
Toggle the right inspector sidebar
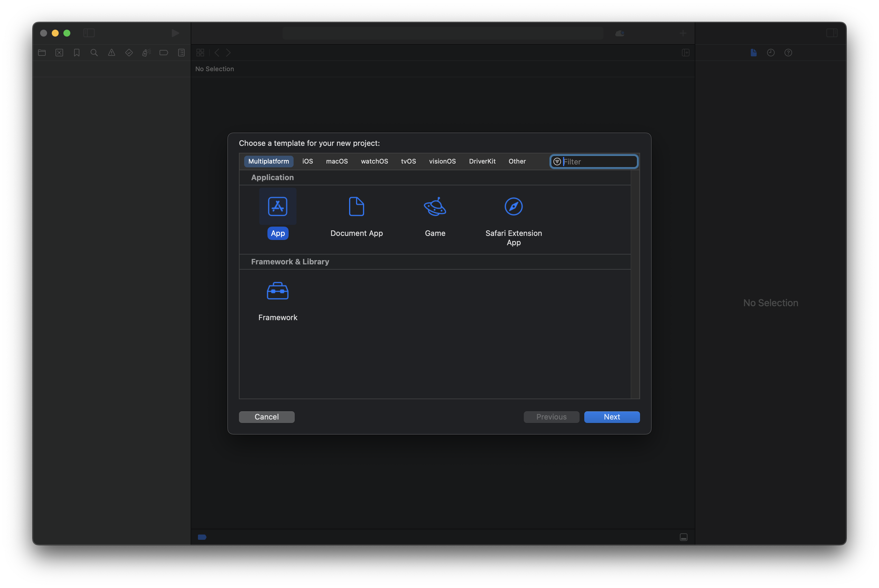coord(832,33)
